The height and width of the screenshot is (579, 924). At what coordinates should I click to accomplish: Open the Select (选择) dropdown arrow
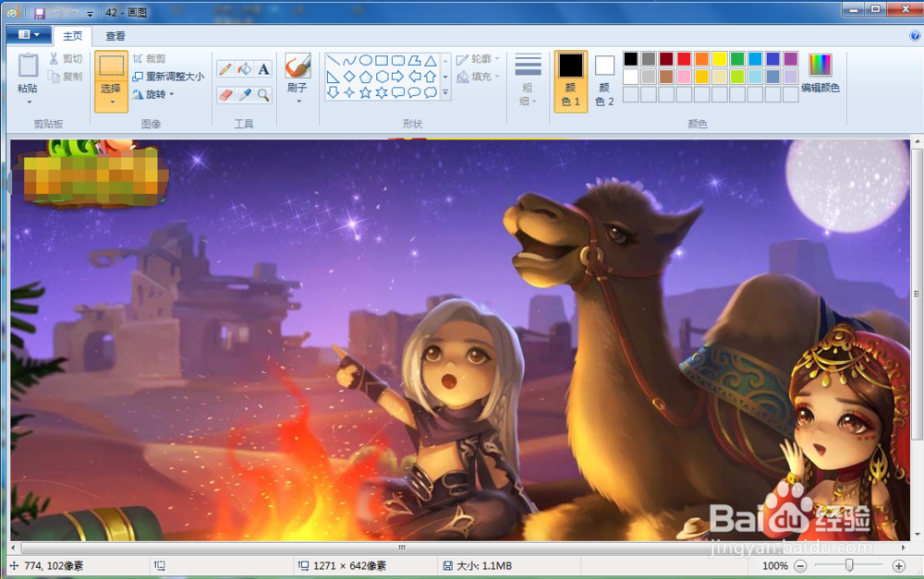coord(112,103)
